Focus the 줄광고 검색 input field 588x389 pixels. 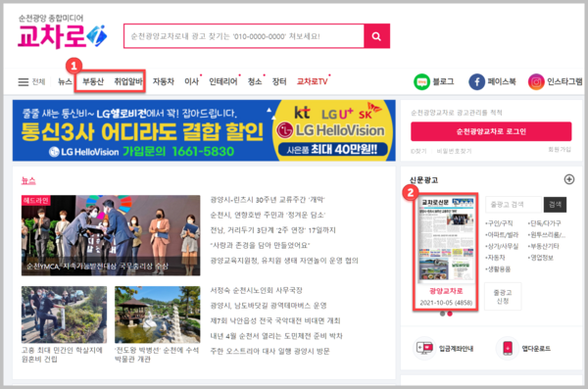pyautogui.click(x=514, y=205)
